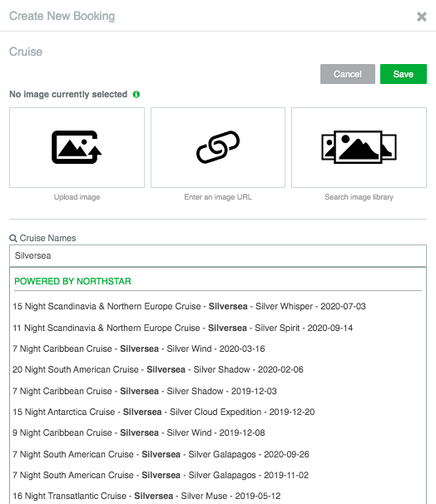Click the POWERED BY NORTHSTAR heading

[72, 281]
